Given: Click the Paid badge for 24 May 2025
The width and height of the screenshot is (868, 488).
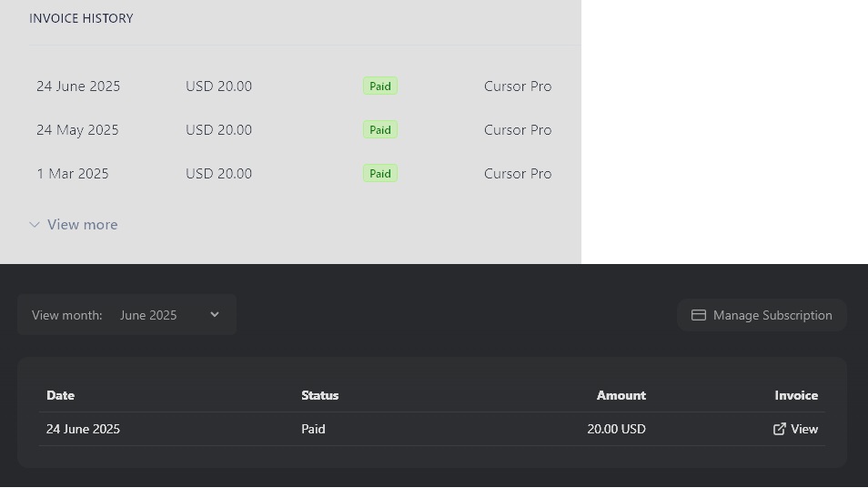Looking at the screenshot, I should coord(380,129).
